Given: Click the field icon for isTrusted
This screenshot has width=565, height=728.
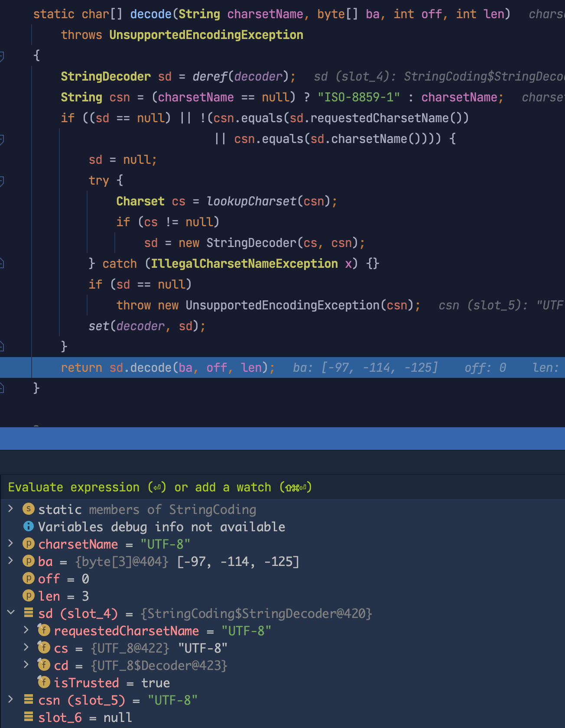Looking at the screenshot, I should (x=44, y=682).
